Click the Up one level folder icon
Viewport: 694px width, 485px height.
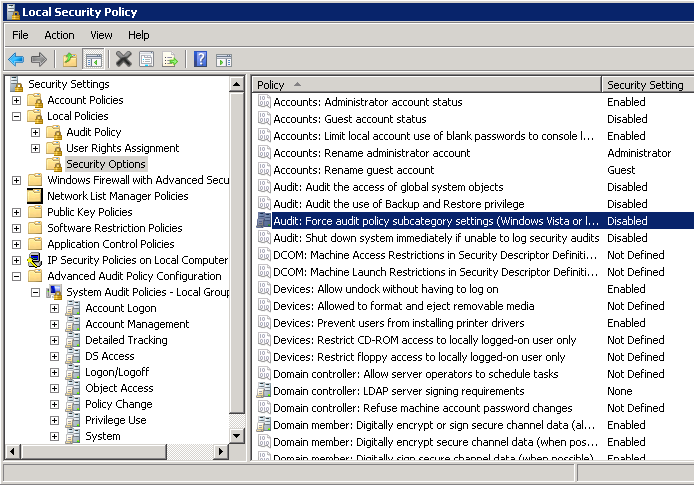pos(69,59)
